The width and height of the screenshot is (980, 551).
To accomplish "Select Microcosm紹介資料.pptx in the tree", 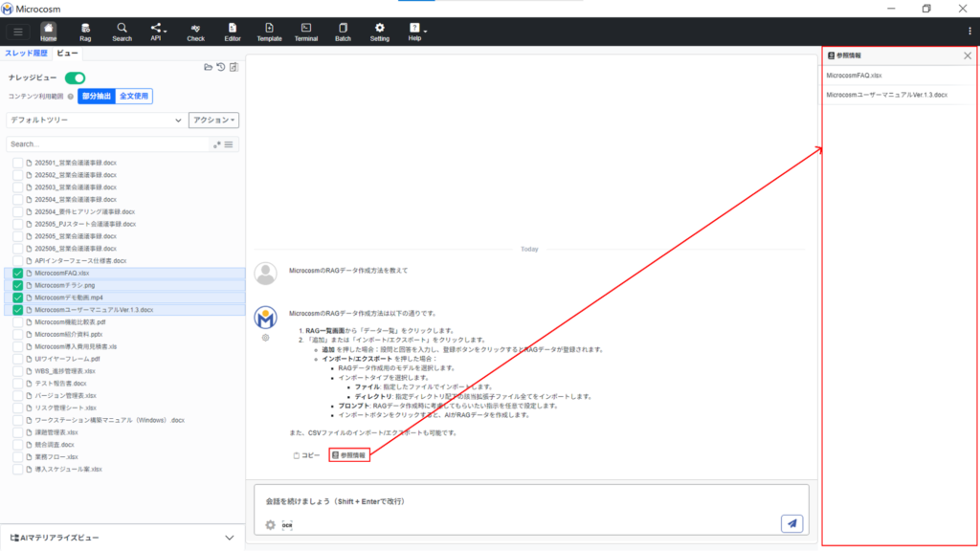I will click(x=68, y=334).
